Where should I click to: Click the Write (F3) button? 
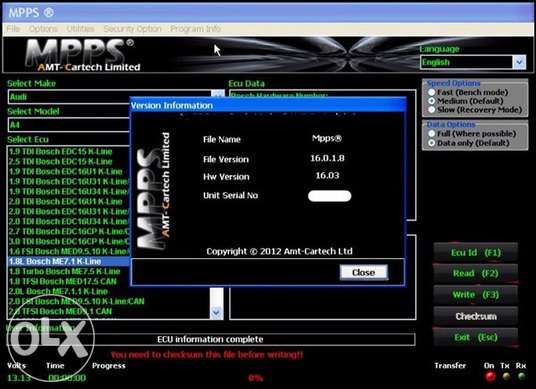pos(475,295)
